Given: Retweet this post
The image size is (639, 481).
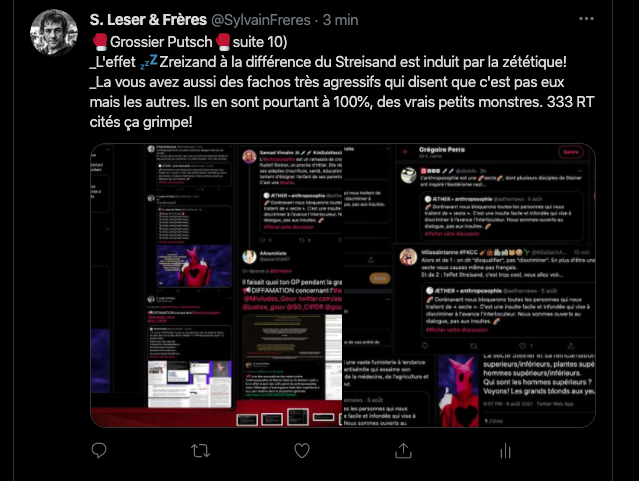Looking at the screenshot, I should pos(200,450).
